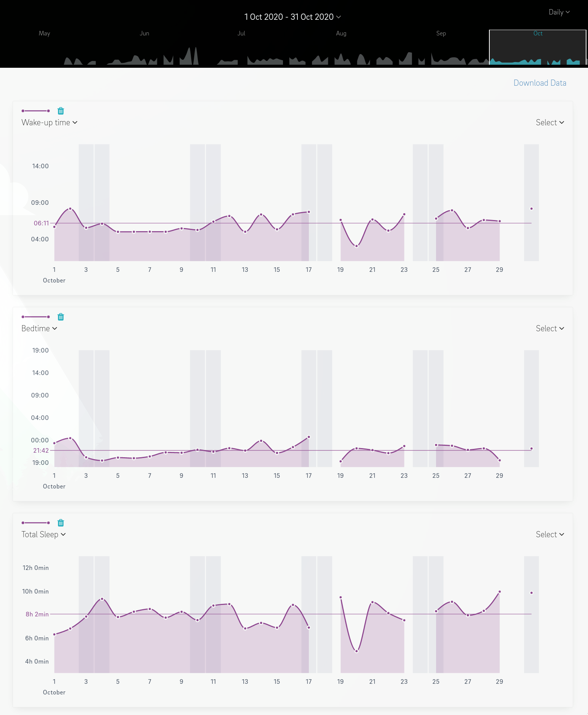Open Select dropdown in Wake-up time panel
Screen dimensions: 588x715
[550, 123]
